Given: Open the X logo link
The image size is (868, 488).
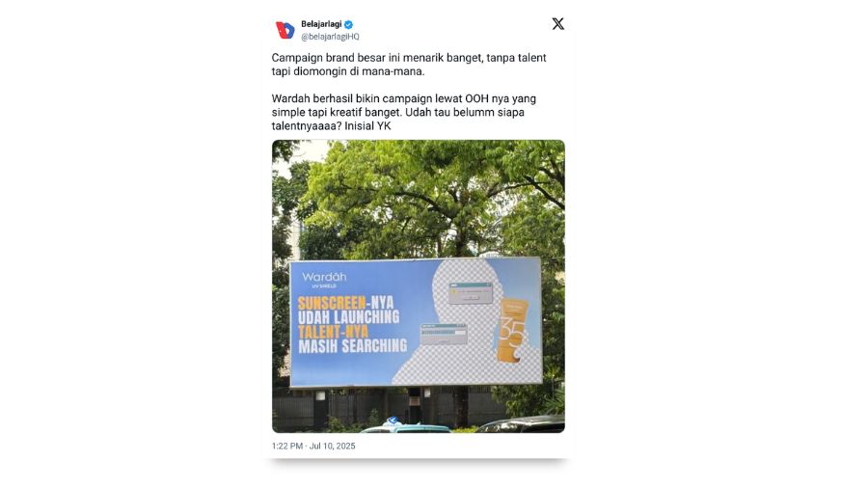Looking at the screenshot, I should (x=557, y=24).
